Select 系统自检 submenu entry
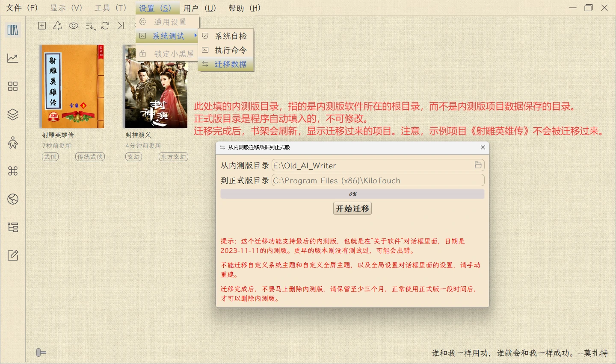Screen dimensions: 616x364 [226, 36]
